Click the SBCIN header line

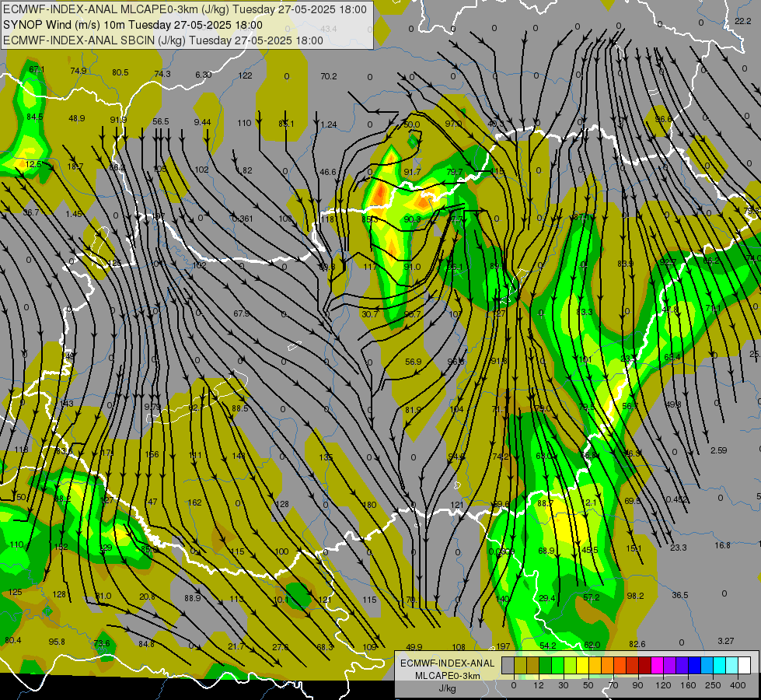click(x=163, y=40)
